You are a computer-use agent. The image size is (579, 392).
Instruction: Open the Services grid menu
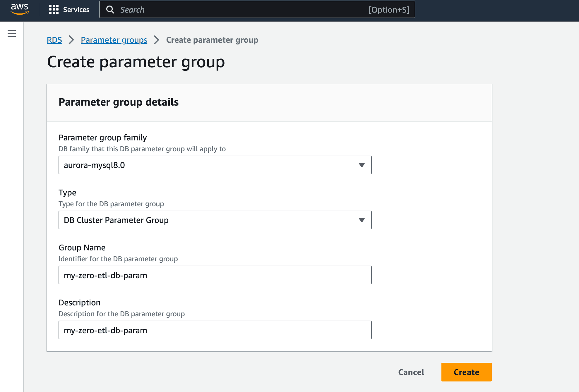(x=54, y=10)
